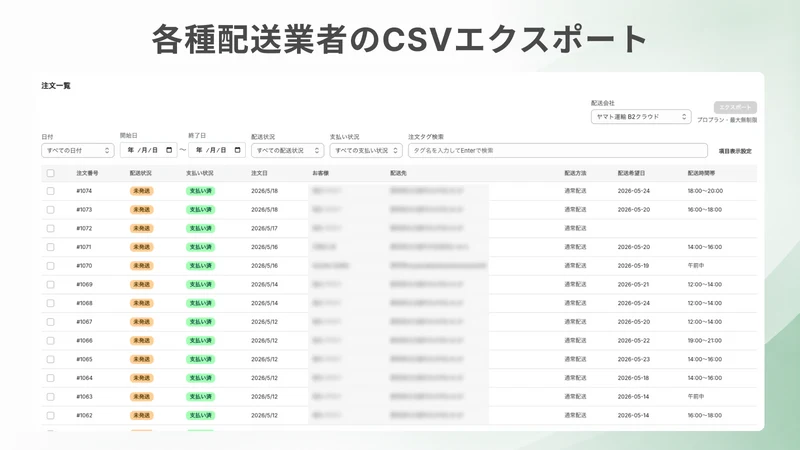This screenshot has height=450, width=800.
Task: Click time slot 18:00~20:00
Action: tap(705, 191)
